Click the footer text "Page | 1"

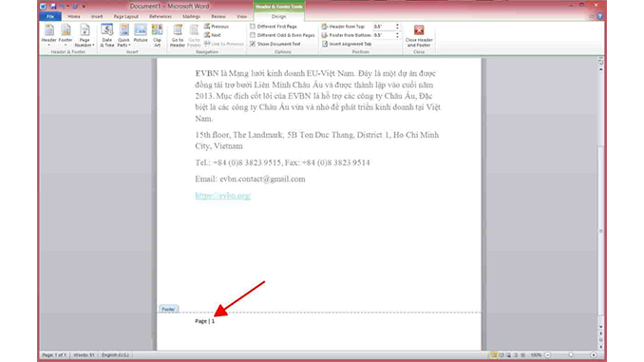[x=204, y=321]
